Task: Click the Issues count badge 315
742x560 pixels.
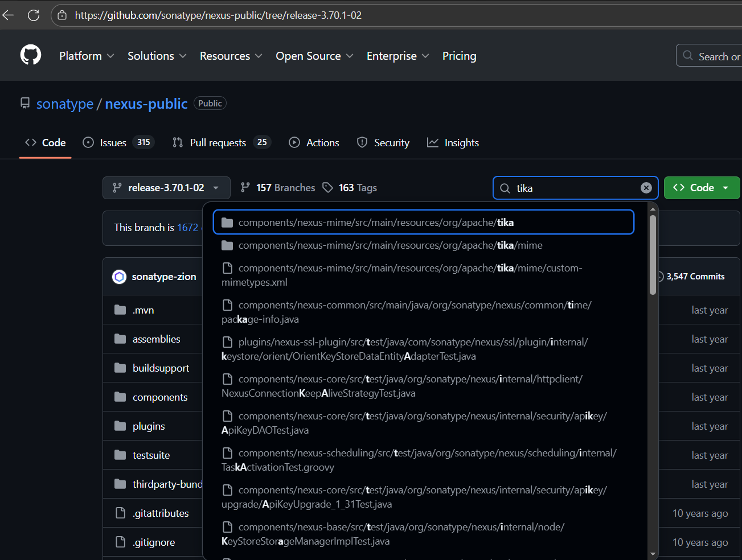Action: (x=144, y=142)
